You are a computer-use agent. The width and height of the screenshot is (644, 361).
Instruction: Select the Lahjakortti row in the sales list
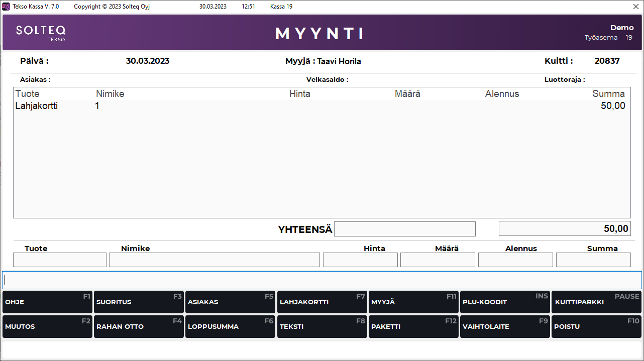(x=320, y=106)
